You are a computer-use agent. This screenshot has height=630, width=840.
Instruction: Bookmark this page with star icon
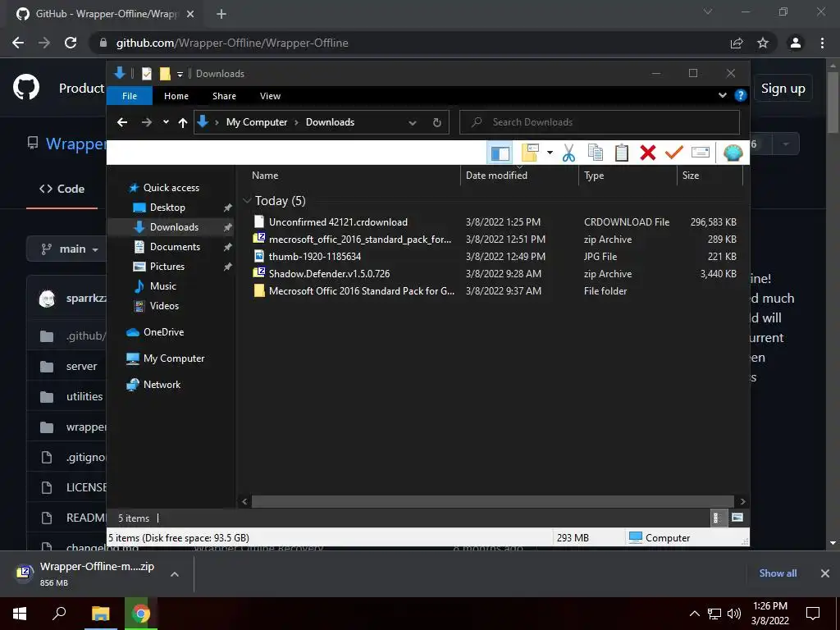pos(763,43)
